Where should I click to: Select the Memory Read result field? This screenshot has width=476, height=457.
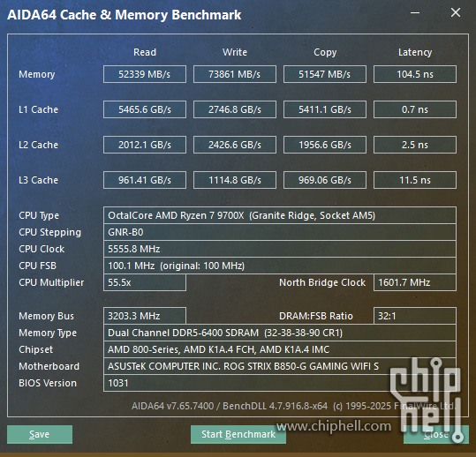(145, 74)
